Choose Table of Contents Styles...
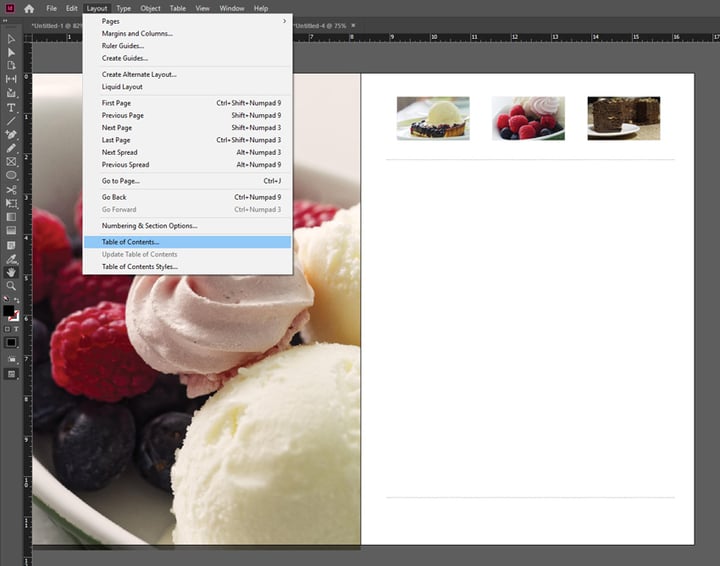The height and width of the screenshot is (566, 720). coord(187,267)
